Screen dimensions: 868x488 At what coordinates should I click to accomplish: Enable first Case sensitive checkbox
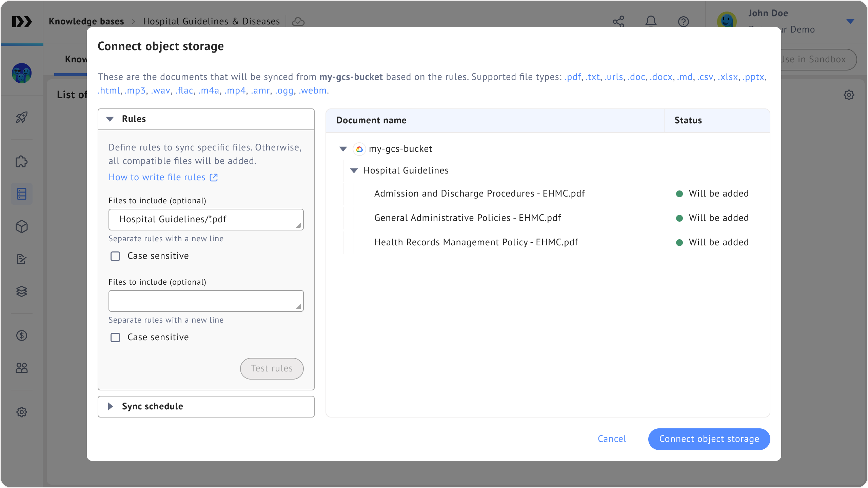(115, 256)
